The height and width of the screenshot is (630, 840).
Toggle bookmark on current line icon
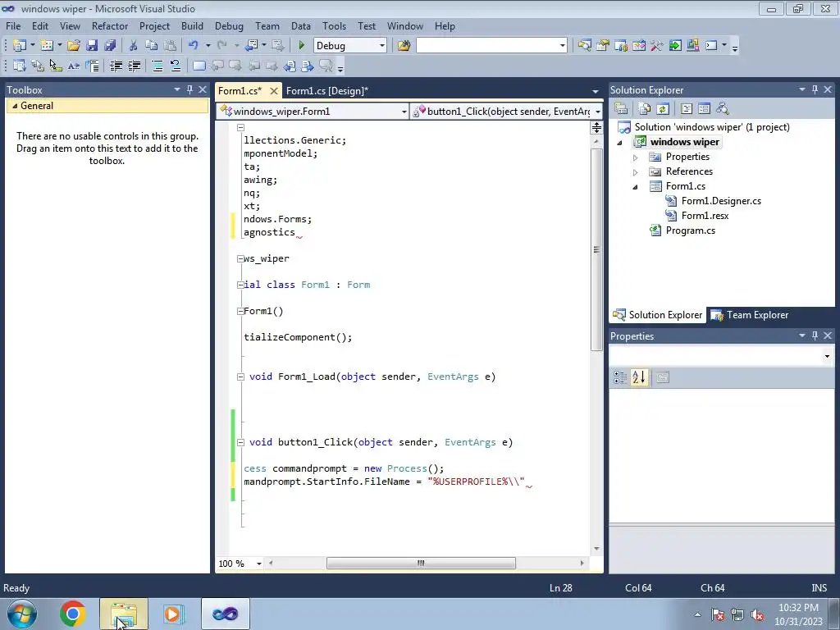(199, 66)
